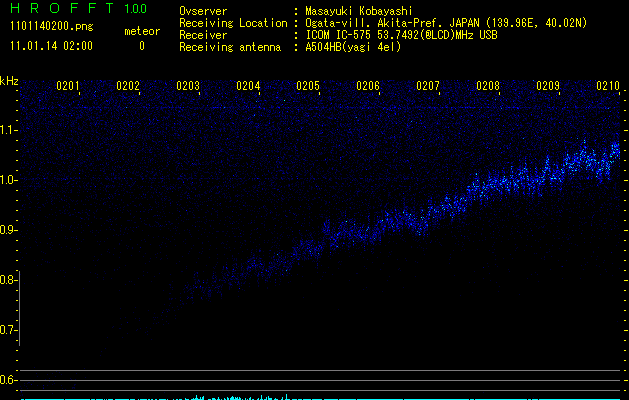Click the 0205 time marker
The image size is (629, 400).
308,86
